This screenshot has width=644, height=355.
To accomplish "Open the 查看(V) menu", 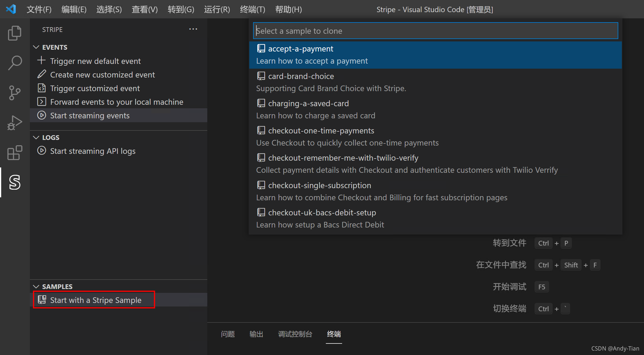I will (x=144, y=9).
